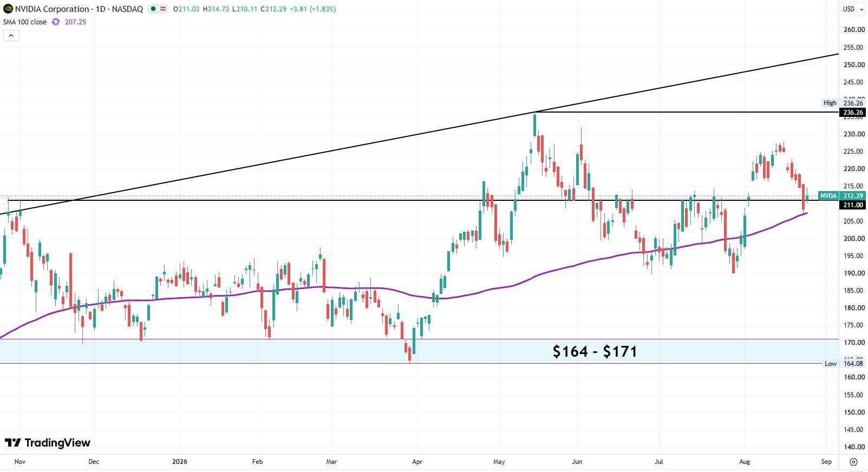Click the 200.00 price scale label
This screenshot has height=472, width=868.
coord(854,238)
